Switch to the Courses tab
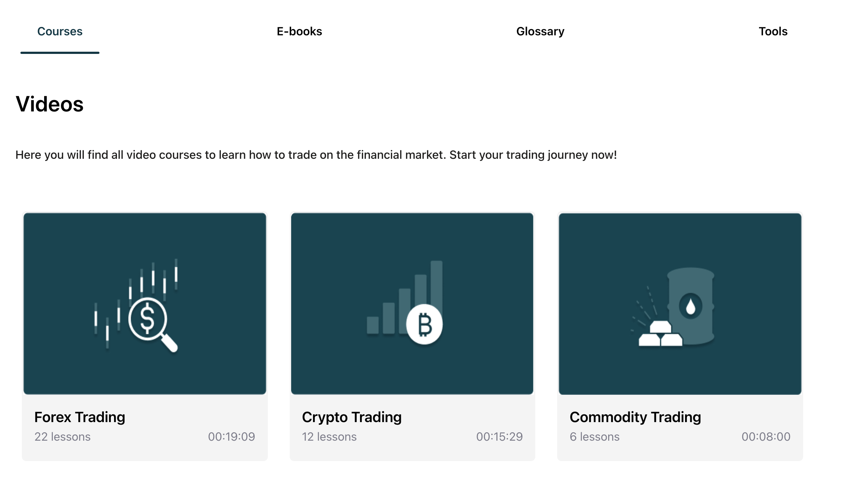 (60, 32)
